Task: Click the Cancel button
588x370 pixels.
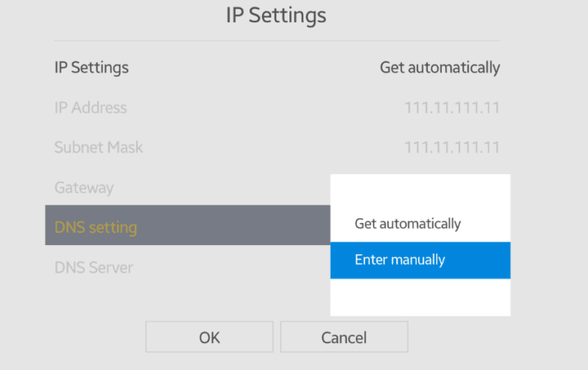Action: 344,337
